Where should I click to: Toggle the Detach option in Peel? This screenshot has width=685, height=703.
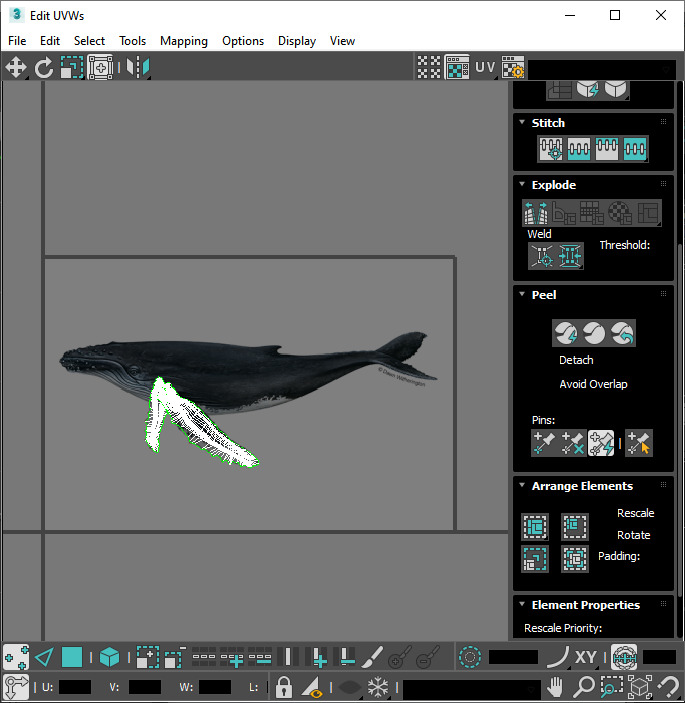[x=576, y=360]
